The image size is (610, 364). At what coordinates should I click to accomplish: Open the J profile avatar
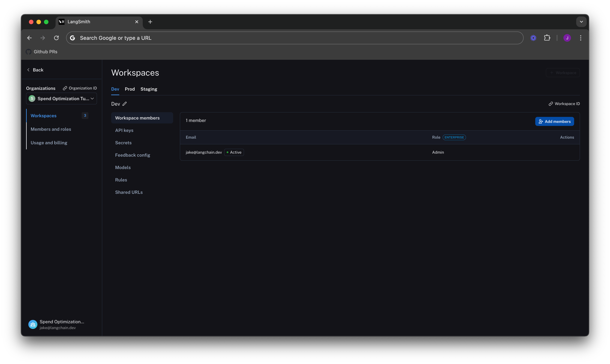[567, 38]
